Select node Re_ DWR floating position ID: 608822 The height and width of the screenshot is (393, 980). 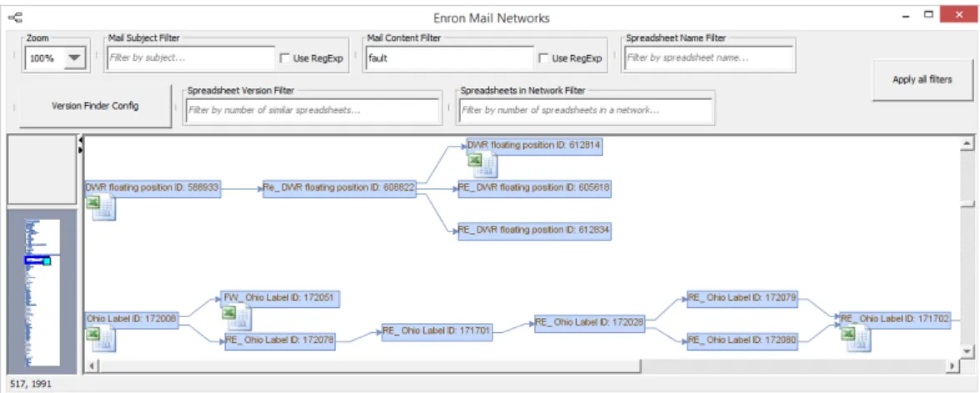tap(339, 188)
